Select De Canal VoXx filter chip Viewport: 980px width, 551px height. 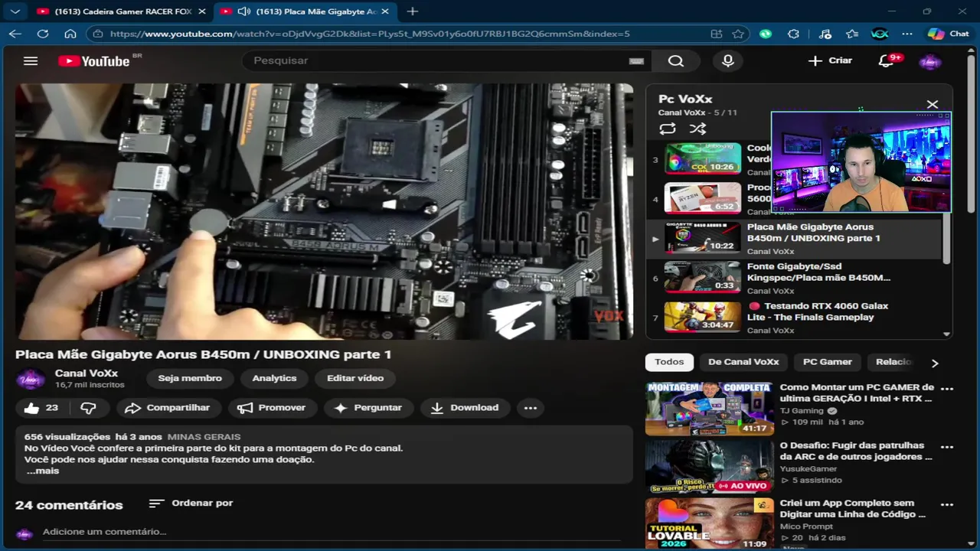pos(743,362)
